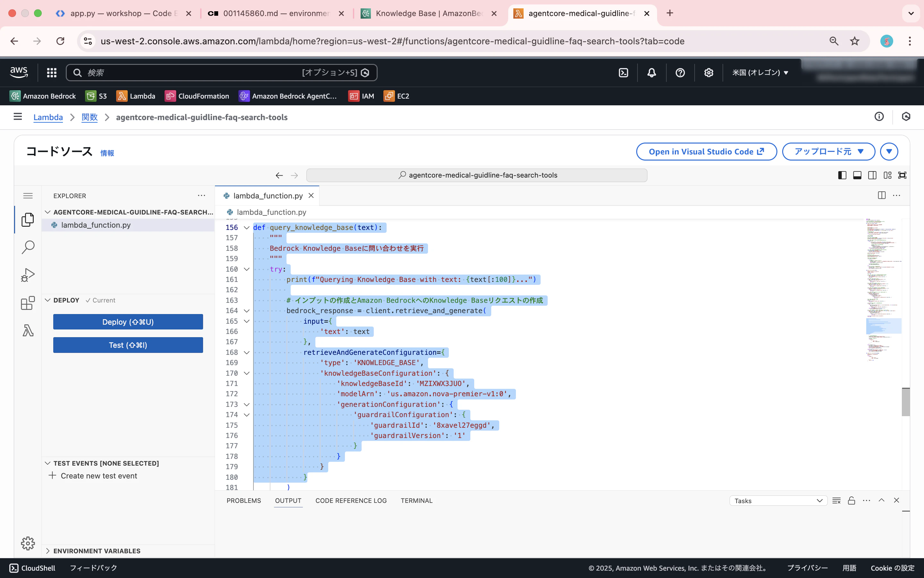The image size is (924, 578).
Task: Click the Deploy button
Action: pyautogui.click(x=128, y=322)
